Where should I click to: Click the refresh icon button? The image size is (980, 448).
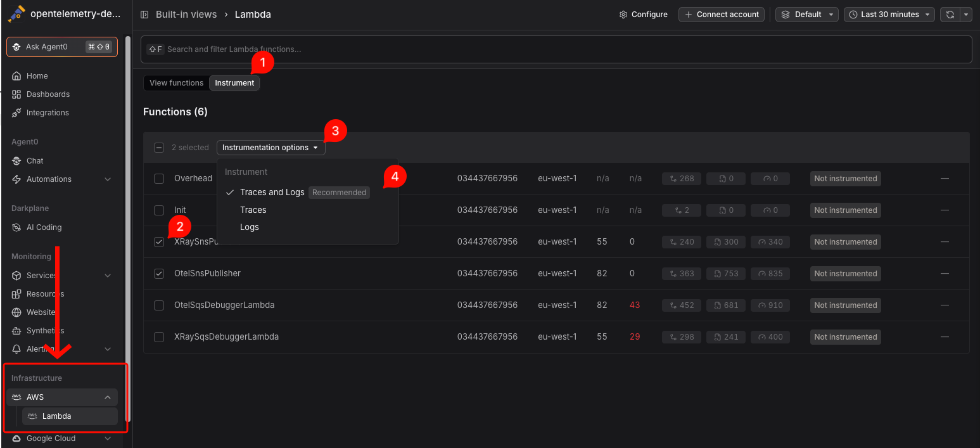[950, 15]
